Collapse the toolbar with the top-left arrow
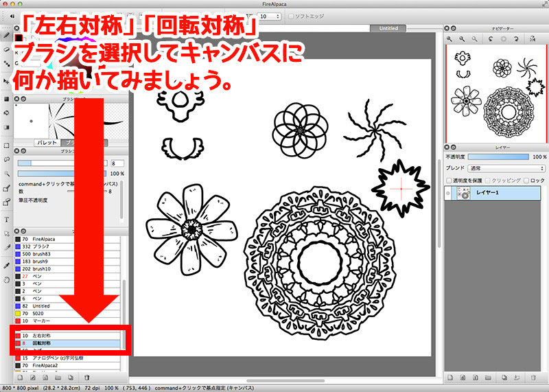The height and width of the screenshot is (392, 549). [12, 16]
